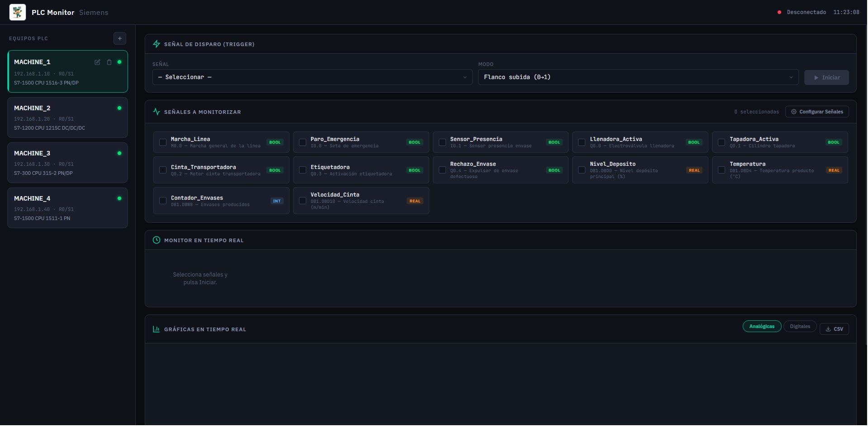This screenshot has height=427, width=868.
Task: Click the green status dot on MACHINE_2
Action: click(x=119, y=108)
